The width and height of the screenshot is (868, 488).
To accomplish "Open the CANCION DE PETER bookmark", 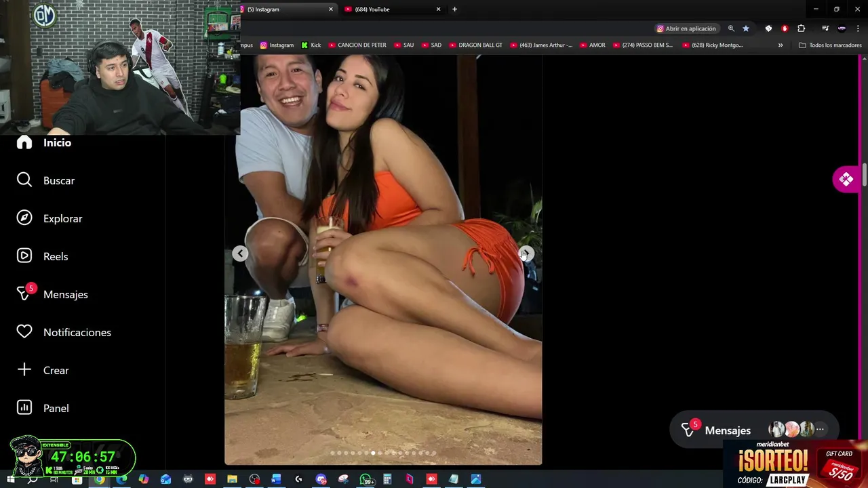I will (357, 45).
